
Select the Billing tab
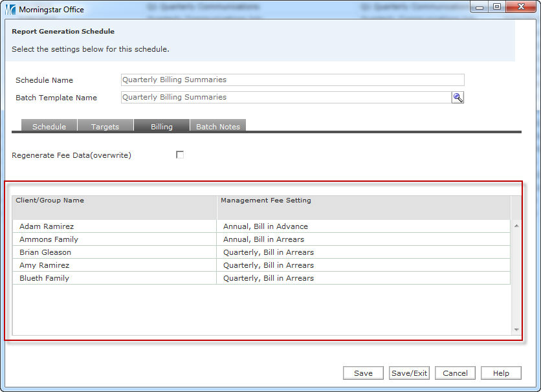[161, 126]
